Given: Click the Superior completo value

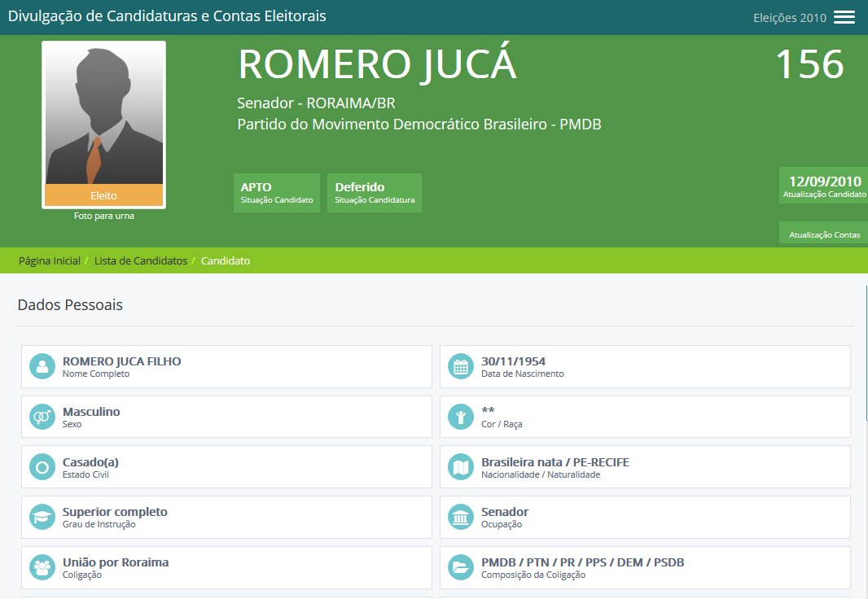Looking at the screenshot, I should [115, 512].
